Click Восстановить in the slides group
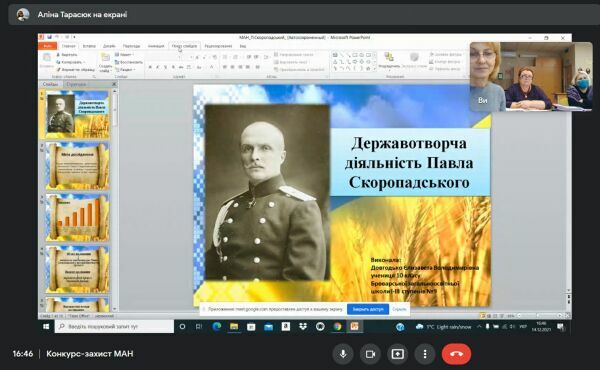Image resolution: width=600 pixels, height=370 pixels. pyautogui.click(x=129, y=62)
